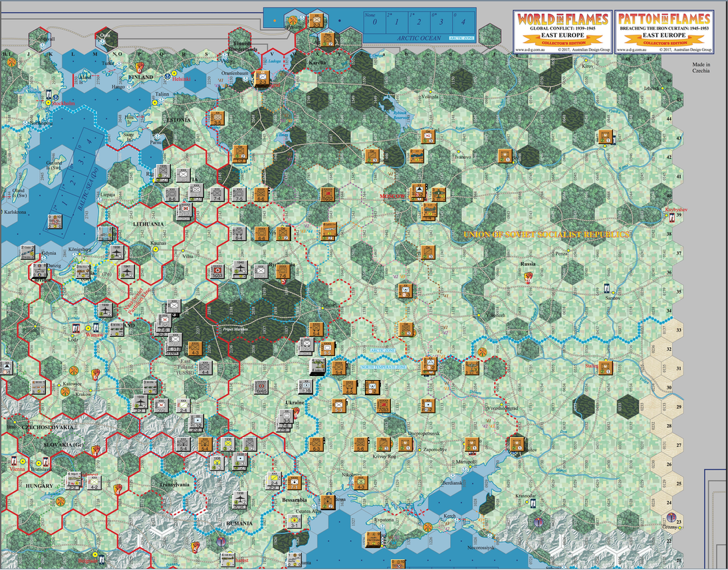Click the World in Flames logo
This screenshot has width=728, height=570.
point(562,32)
